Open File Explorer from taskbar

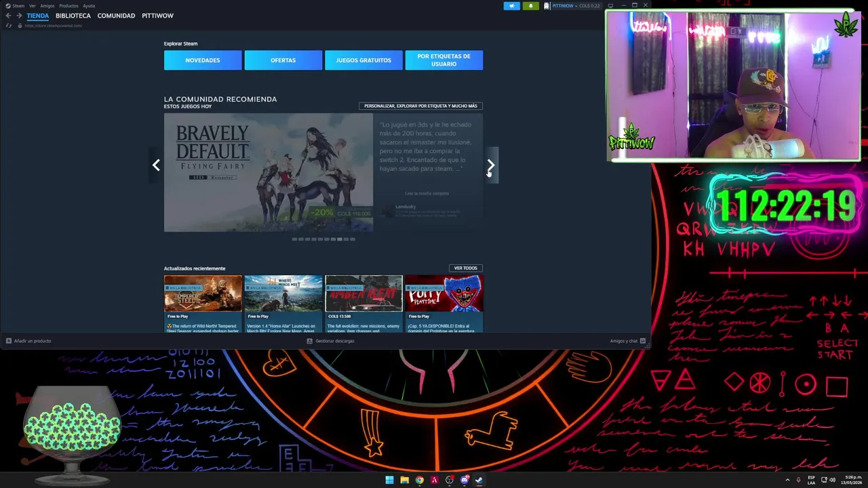click(404, 480)
